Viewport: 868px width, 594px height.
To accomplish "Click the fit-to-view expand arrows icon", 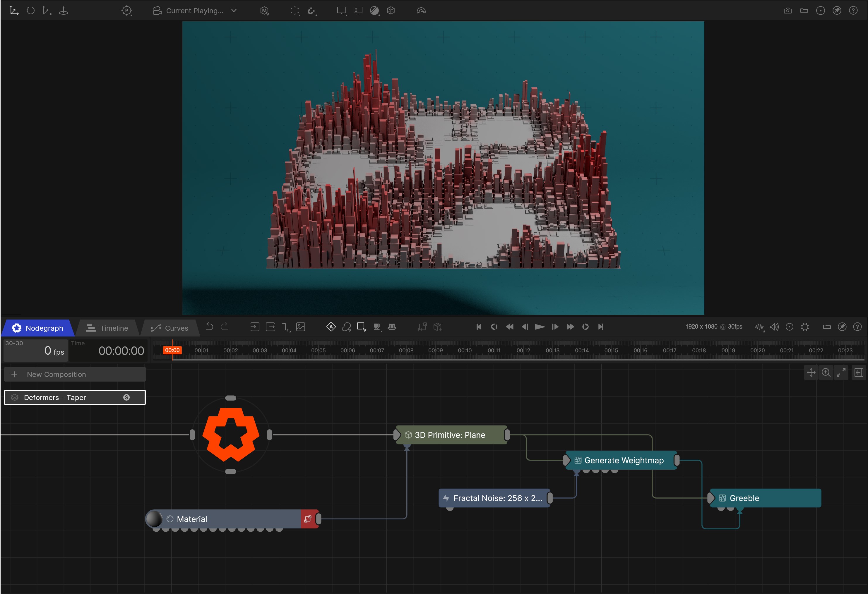I will point(841,372).
